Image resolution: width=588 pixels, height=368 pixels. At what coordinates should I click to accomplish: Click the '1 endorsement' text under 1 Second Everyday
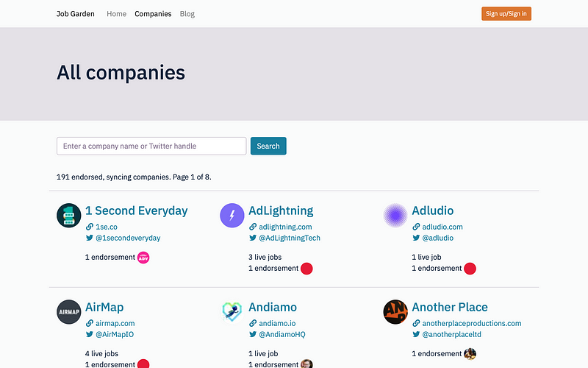110,257
